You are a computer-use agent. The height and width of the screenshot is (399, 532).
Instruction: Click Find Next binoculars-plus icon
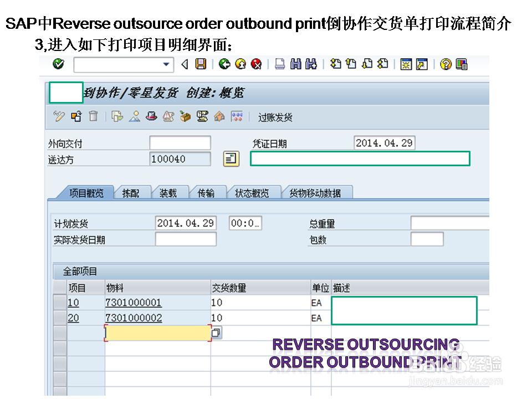click(311, 64)
